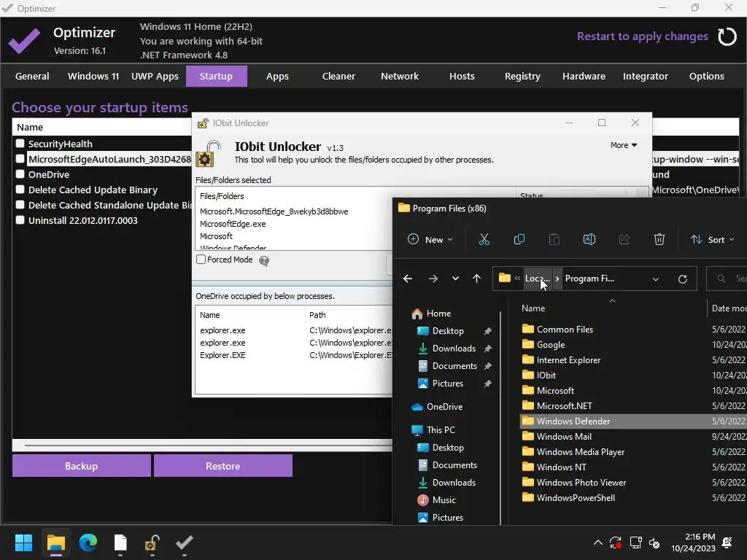The width and height of the screenshot is (747, 560).
Task: Tick the Delete Cached Update Binary checkbox
Action: pyautogui.click(x=20, y=190)
